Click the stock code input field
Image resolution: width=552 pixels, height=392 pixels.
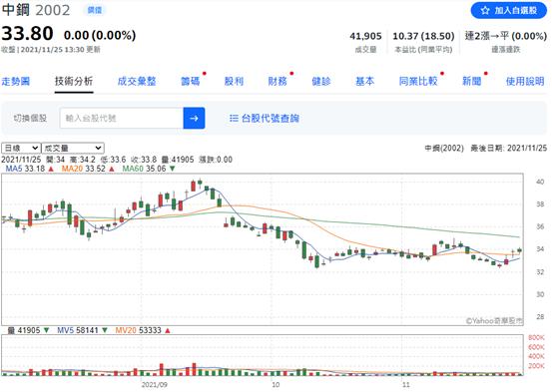122,119
